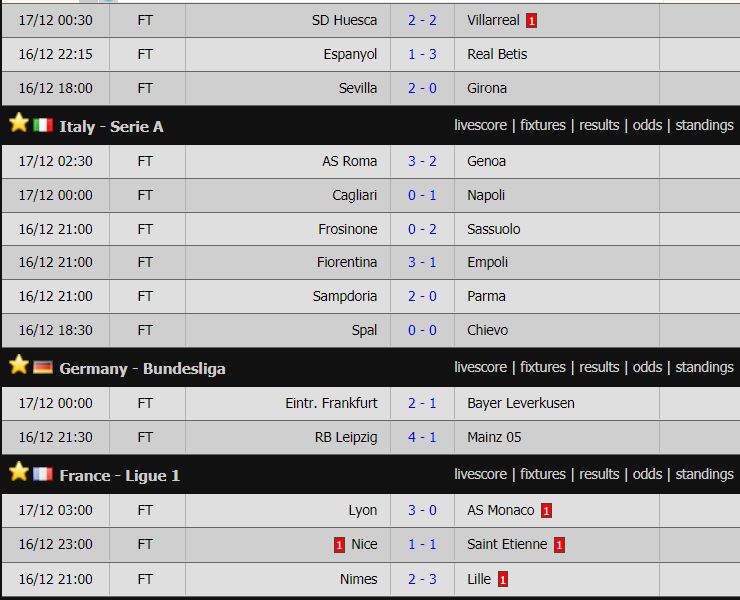Open the Lyon 3 - 0 score
The height and width of the screenshot is (600, 740).
tap(422, 510)
